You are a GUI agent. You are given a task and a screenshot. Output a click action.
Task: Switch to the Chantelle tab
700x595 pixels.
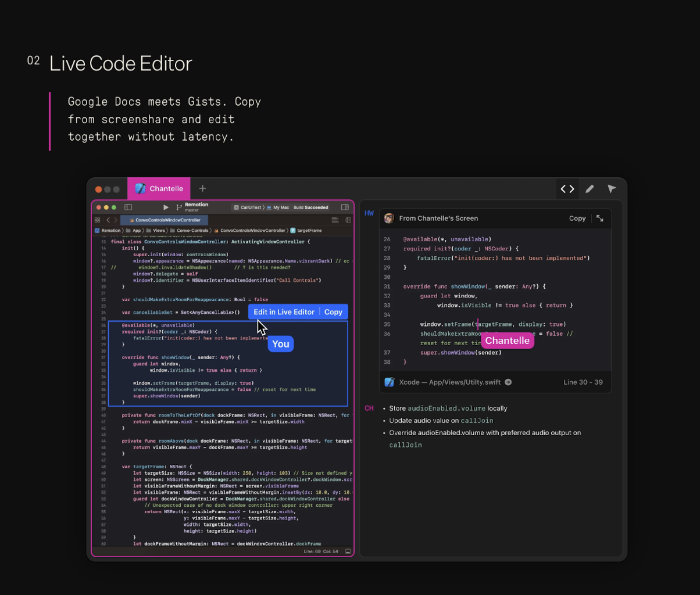(x=159, y=188)
